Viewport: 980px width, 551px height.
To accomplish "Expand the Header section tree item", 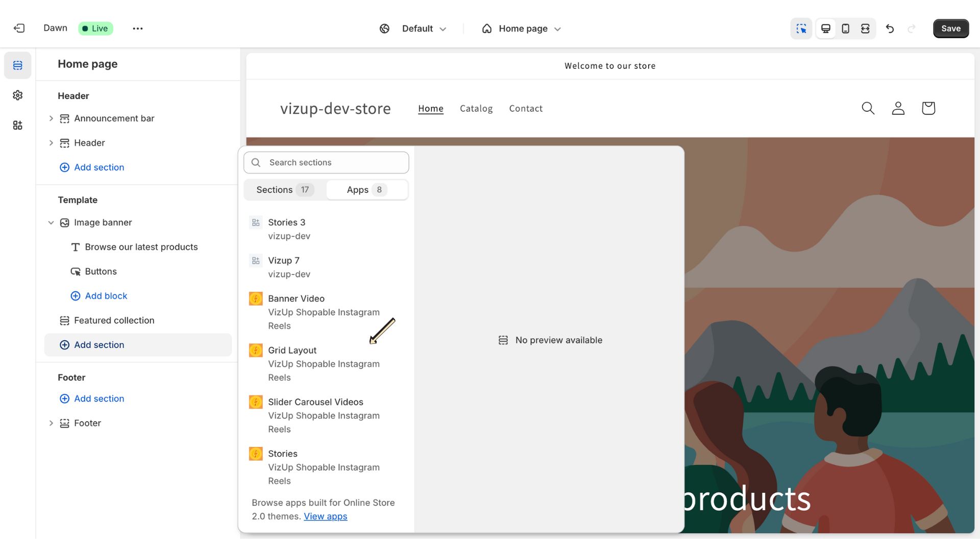I will pyautogui.click(x=51, y=143).
